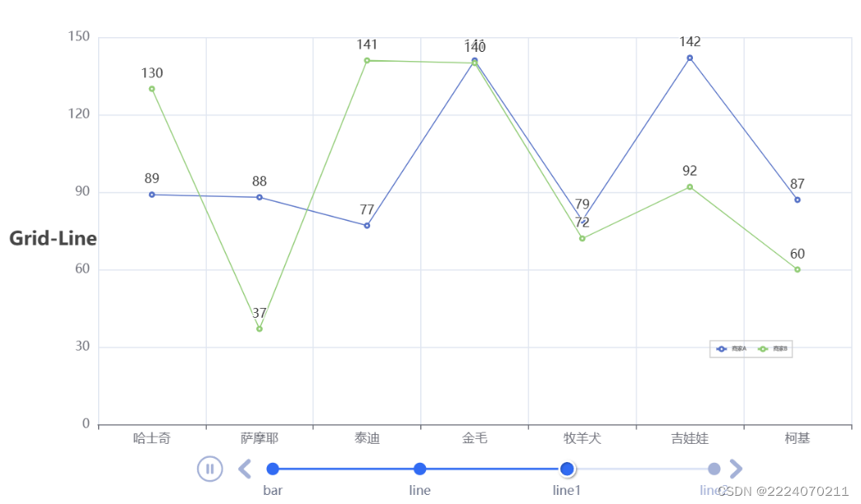Screen dimensions: 861x504
Task: Click the Grid-Line chart title
Action: point(54,239)
